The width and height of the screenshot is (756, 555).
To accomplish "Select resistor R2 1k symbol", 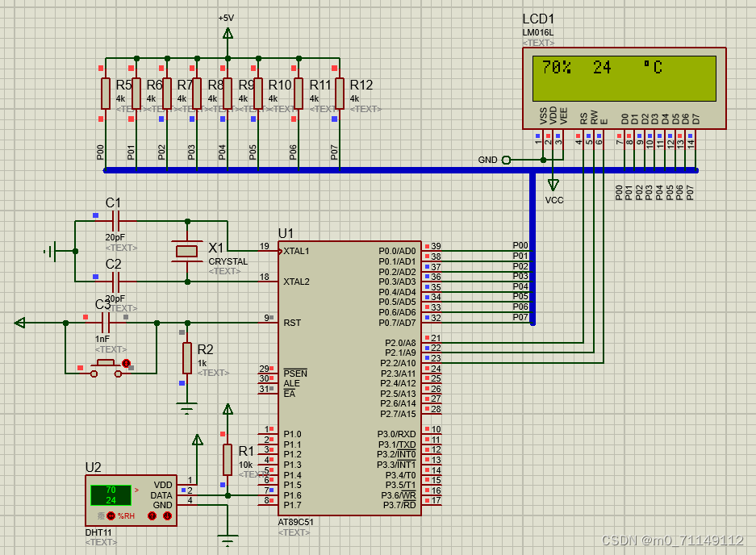I will 187,358.
